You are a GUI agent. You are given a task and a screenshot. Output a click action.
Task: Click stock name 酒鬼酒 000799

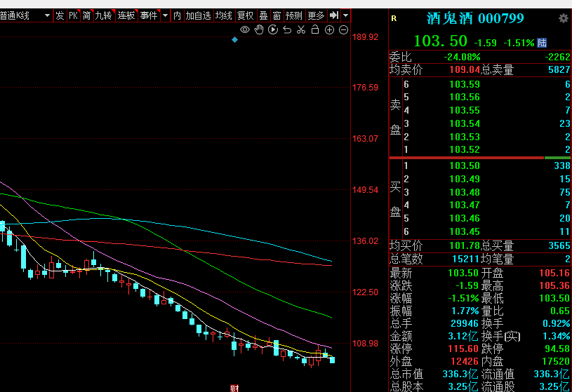click(475, 18)
